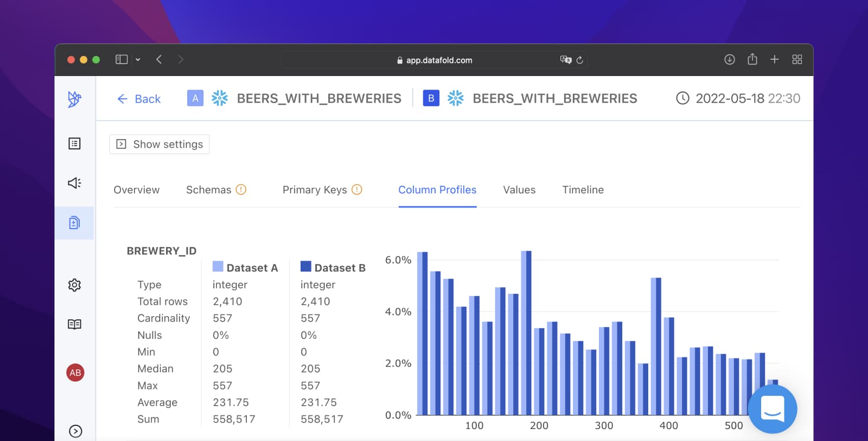Click the Safari sidebar toggle icon
The image size is (868, 441).
(122, 59)
